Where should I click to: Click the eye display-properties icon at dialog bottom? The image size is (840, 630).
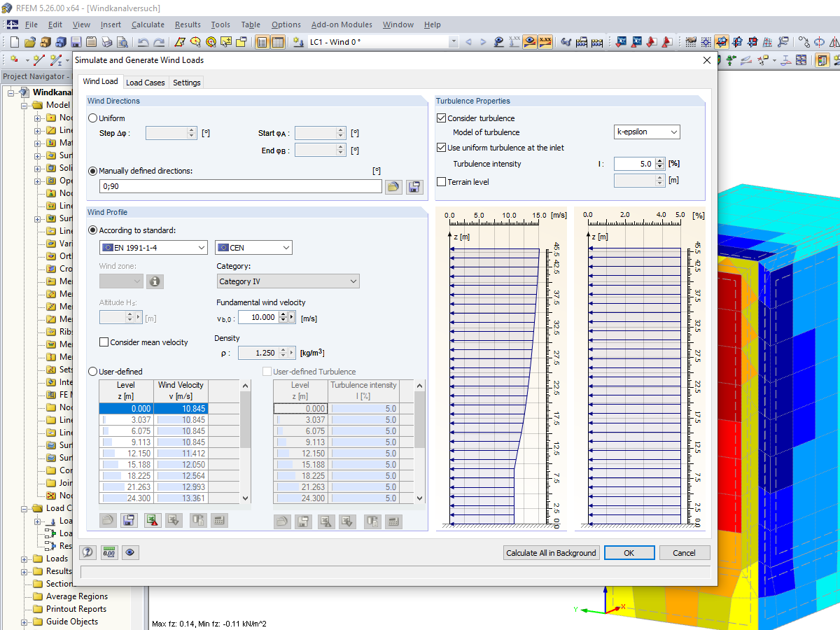click(x=130, y=552)
